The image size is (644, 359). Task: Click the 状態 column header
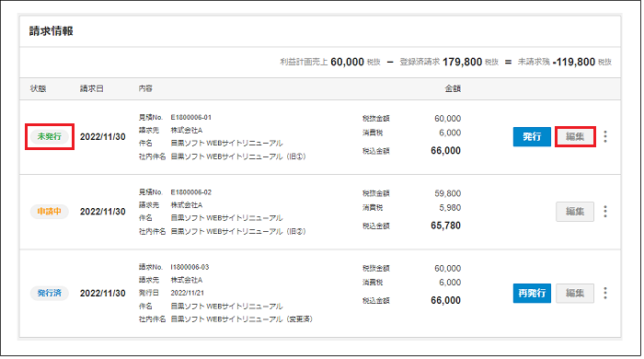point(39,88)
